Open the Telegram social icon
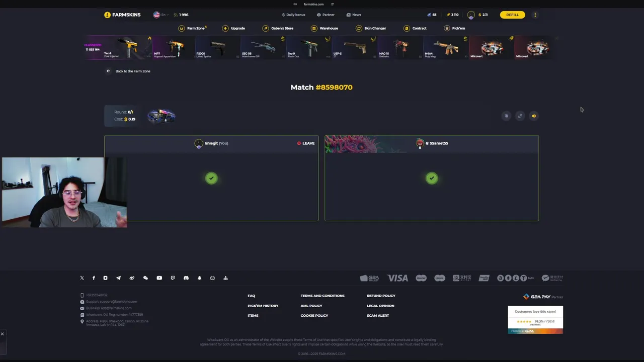This screenshot has width=644, height=362. [x=118, y=278]
